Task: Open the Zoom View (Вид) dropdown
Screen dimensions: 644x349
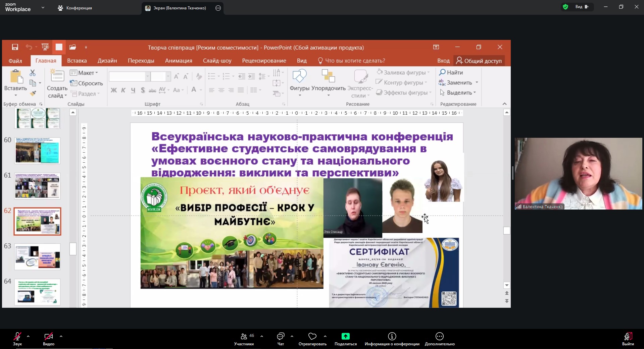Action: pos(582,7)
